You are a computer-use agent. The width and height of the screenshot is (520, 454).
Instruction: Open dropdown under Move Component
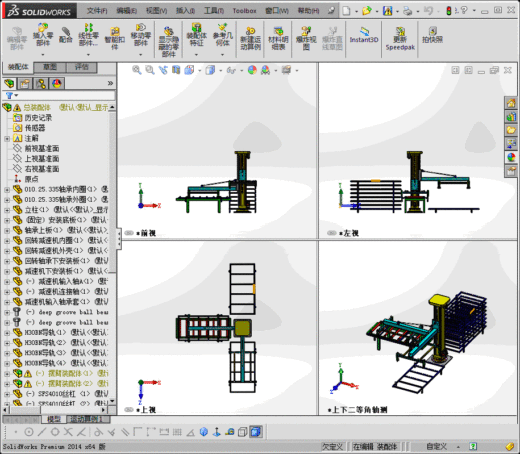click(141, 54)
